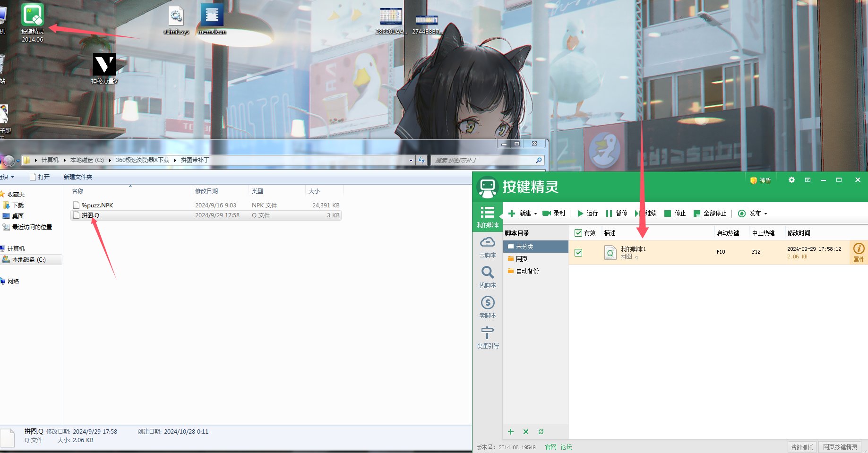
Task: Click 网页按键精灵 button
Action: tap(840, 447)
